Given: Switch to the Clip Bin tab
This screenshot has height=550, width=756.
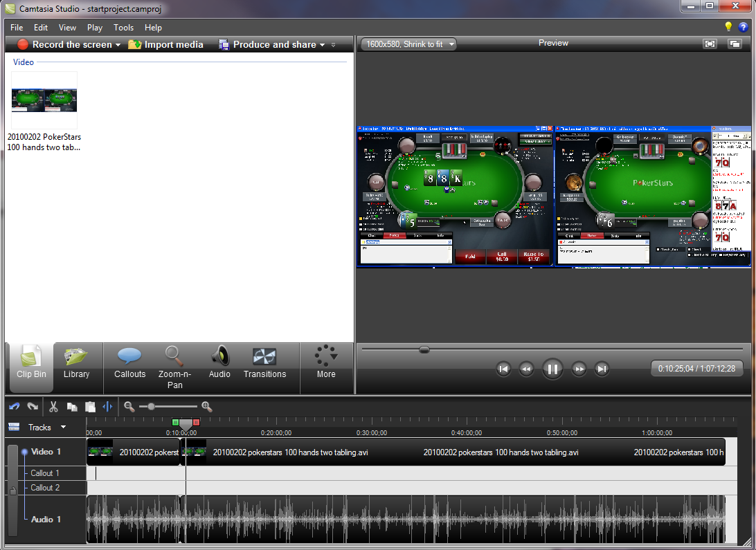Looking at the screenshot, I should (x=31, y=367).
